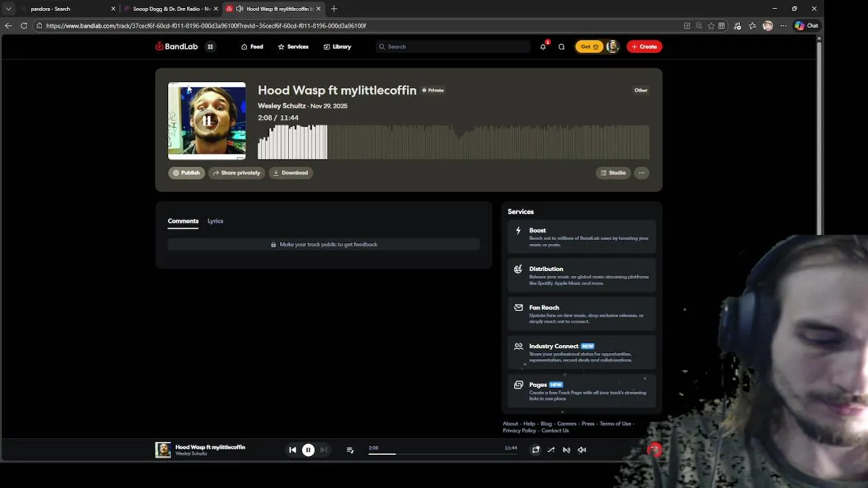Screen dimensions: 868x488
Task: Click the Private status badge
Action: point(433,90)
